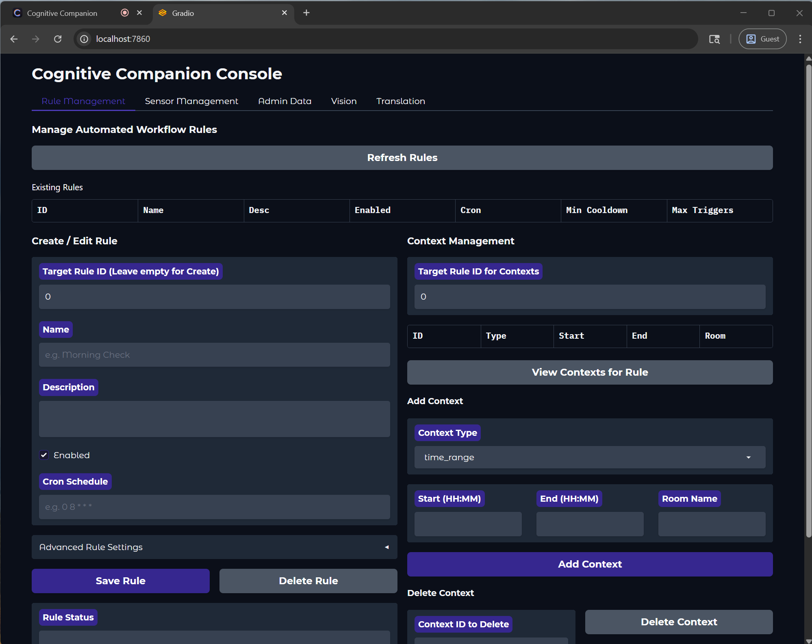This screenshot has width=812, height=644.
Task: Reload the page with the refresh icon
Action: pyautogui.click(x=58, y=39)
